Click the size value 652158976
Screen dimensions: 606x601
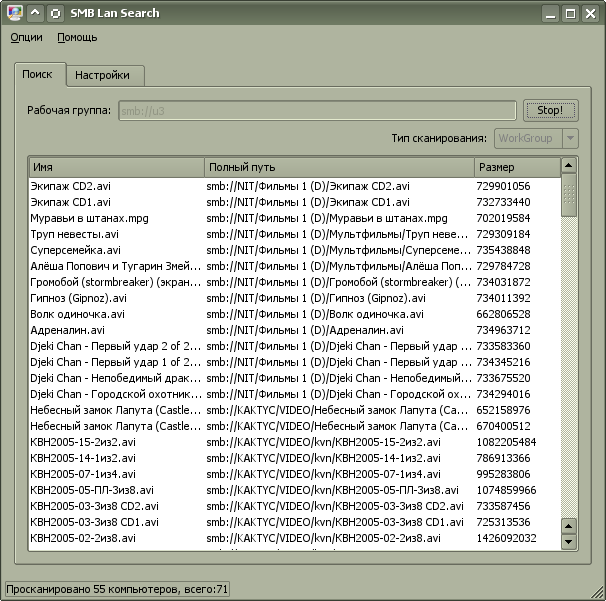(x=503, y=410)
